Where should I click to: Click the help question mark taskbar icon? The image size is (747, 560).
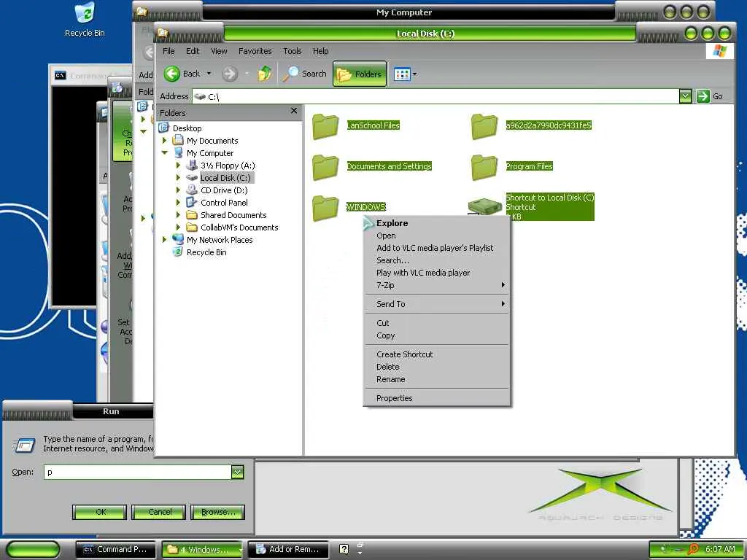[x=344, y=550]
